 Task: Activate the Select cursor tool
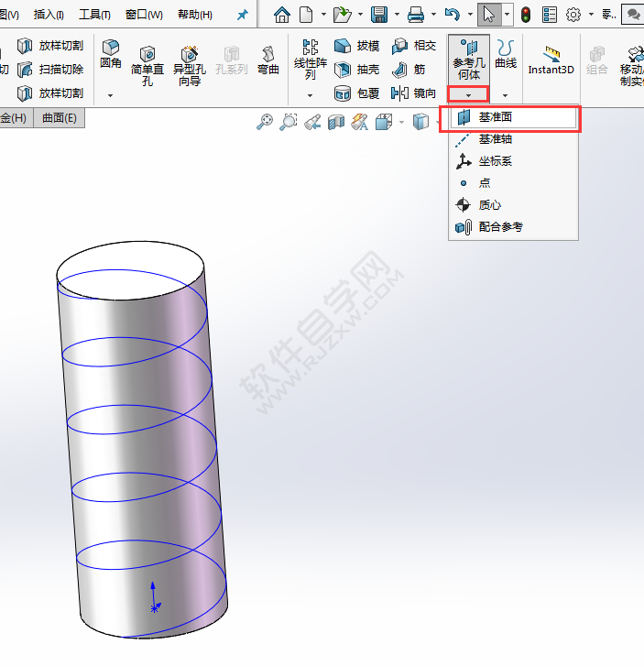[x=489, y=15]
